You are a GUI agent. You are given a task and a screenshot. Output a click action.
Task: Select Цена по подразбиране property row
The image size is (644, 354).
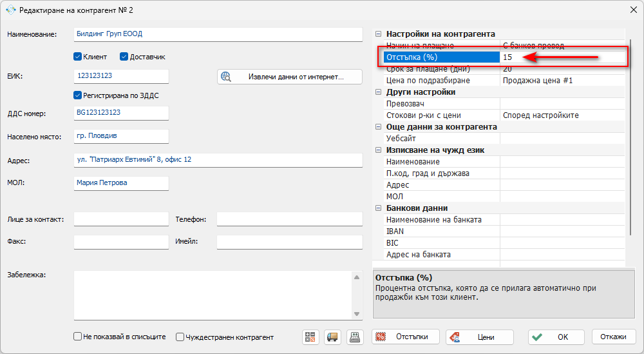click(x=504, y=81)
